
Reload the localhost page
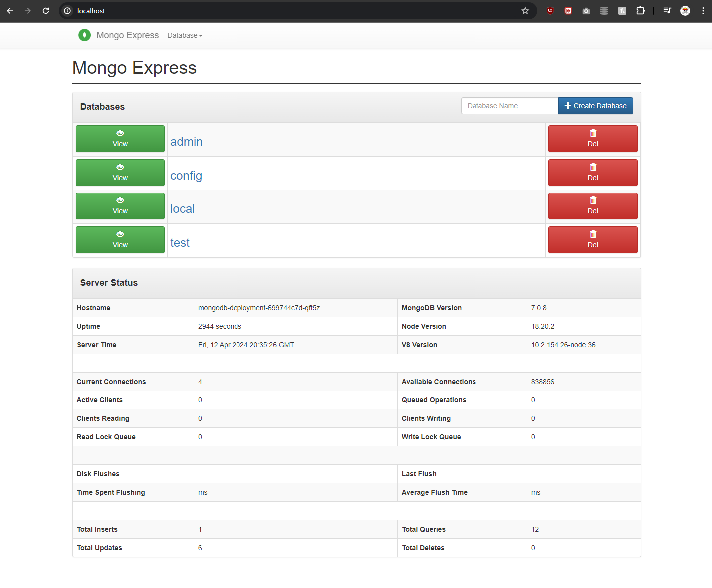pos(46,11)
